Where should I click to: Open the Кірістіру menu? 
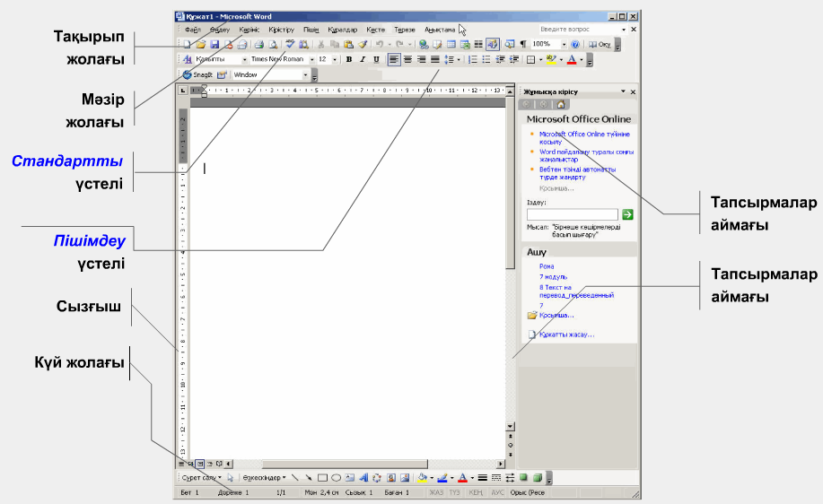pos(281,30)
